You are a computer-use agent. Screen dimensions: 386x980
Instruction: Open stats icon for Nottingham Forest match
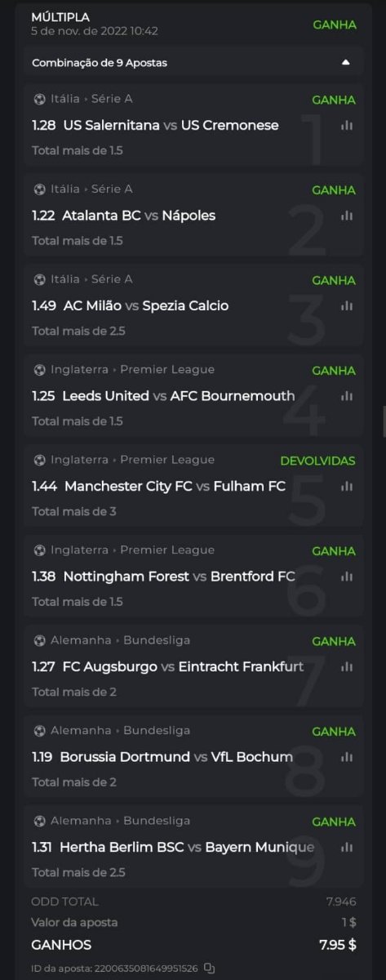347,577
